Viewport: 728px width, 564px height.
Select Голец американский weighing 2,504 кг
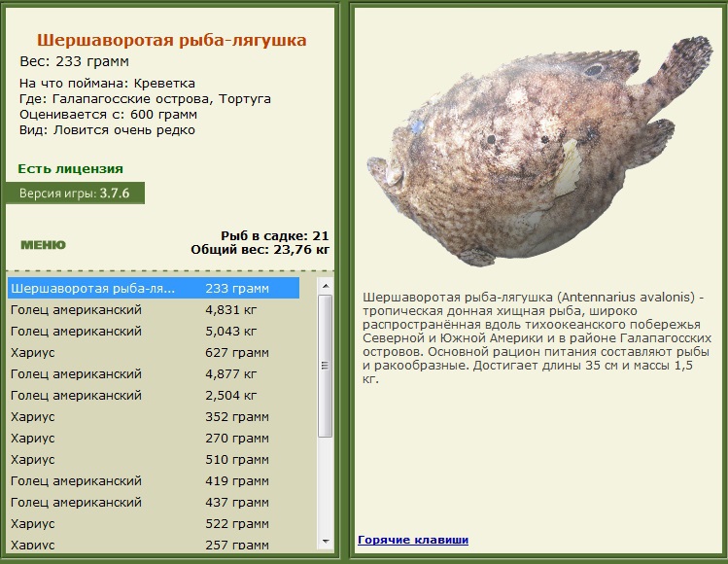point(154,396)
